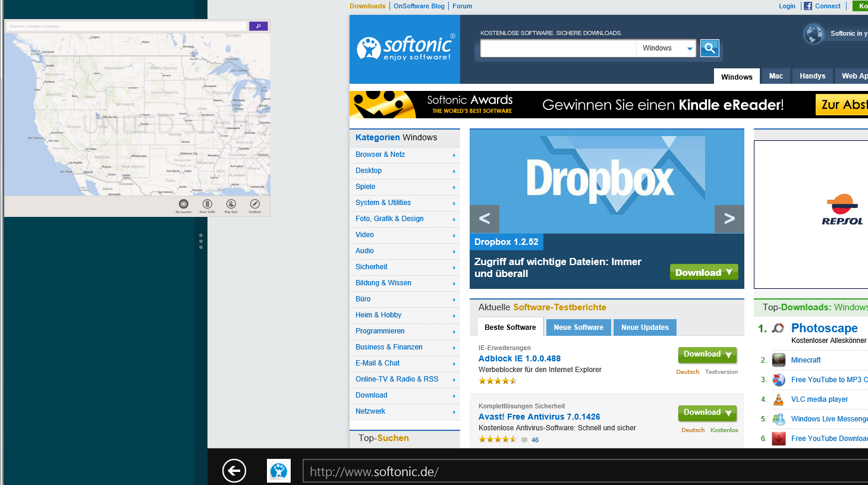
Task: Open the Map Style icon
Action: click(231, 204)
